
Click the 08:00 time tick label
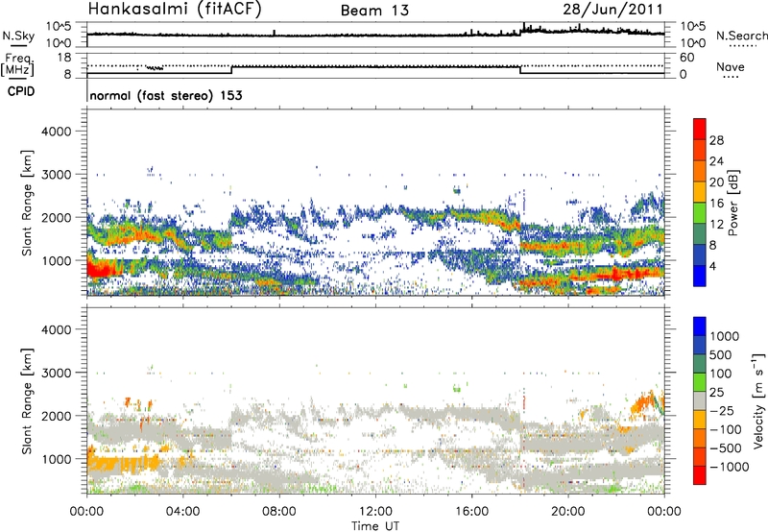(279, 512)
